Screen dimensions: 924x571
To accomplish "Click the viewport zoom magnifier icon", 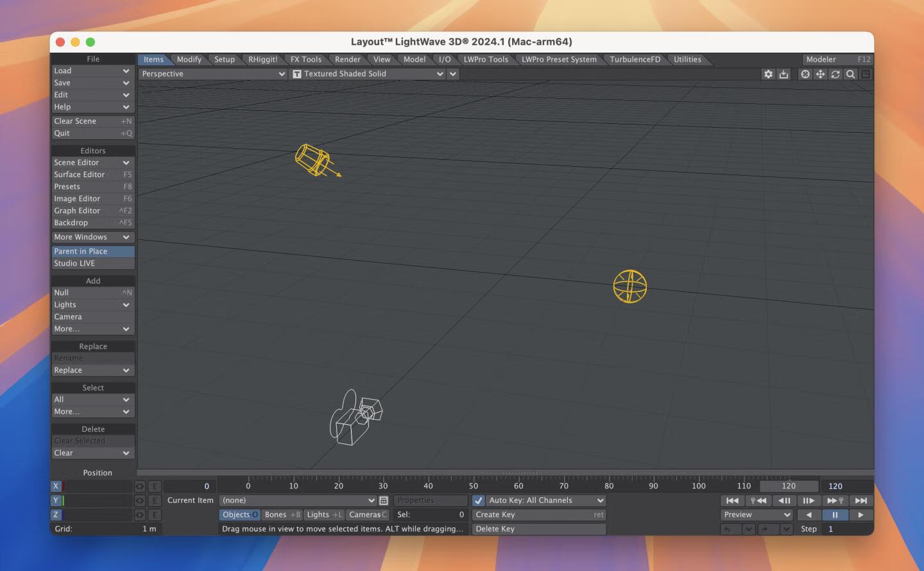I will [x=850, y=74].
